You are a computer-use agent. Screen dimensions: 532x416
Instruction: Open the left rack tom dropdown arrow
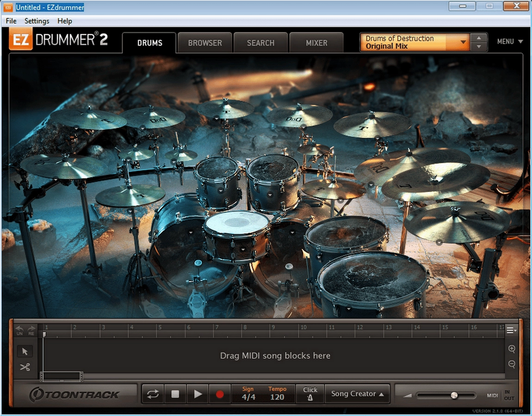[x=221, y=191]
